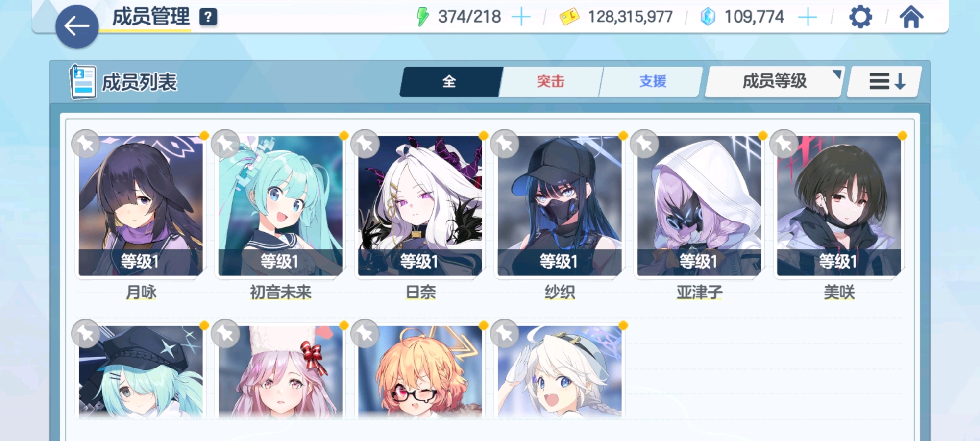
Task: Switch to the 支援 tab
Action: [x=652, y=81]
